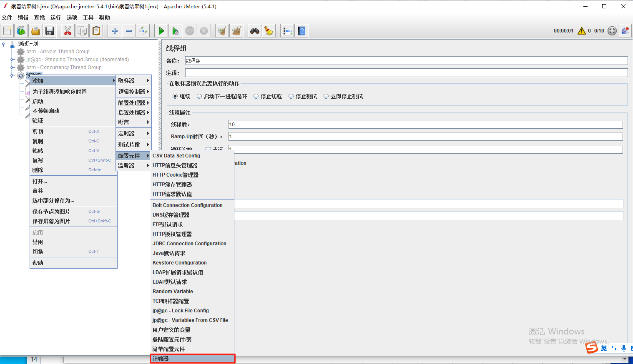
Task: Open the 选项 menu
Action: (72, 17)
